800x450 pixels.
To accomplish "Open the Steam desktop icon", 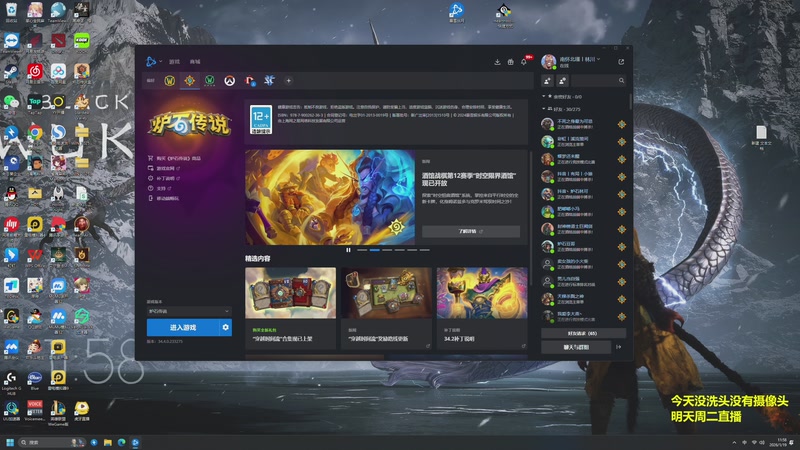I will [11, 73].
